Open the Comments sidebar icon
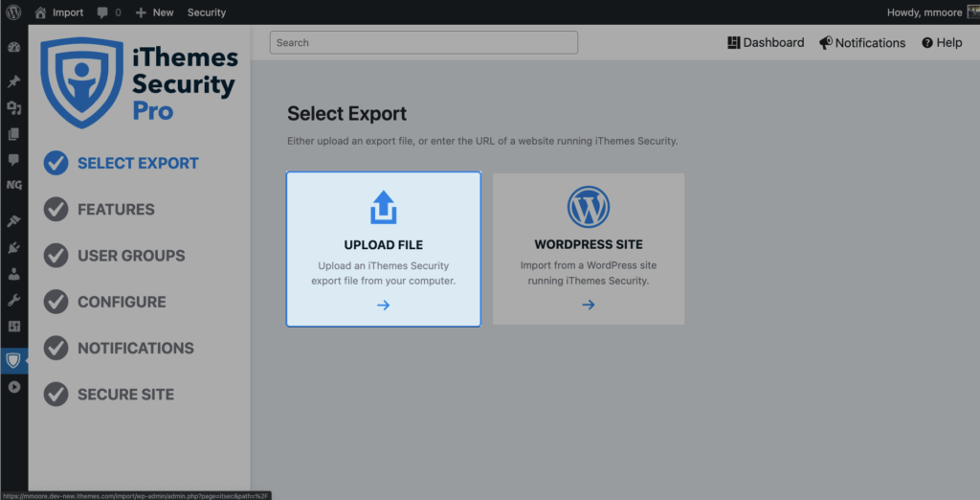The image size is (980, 500). (x=13, y=160)
